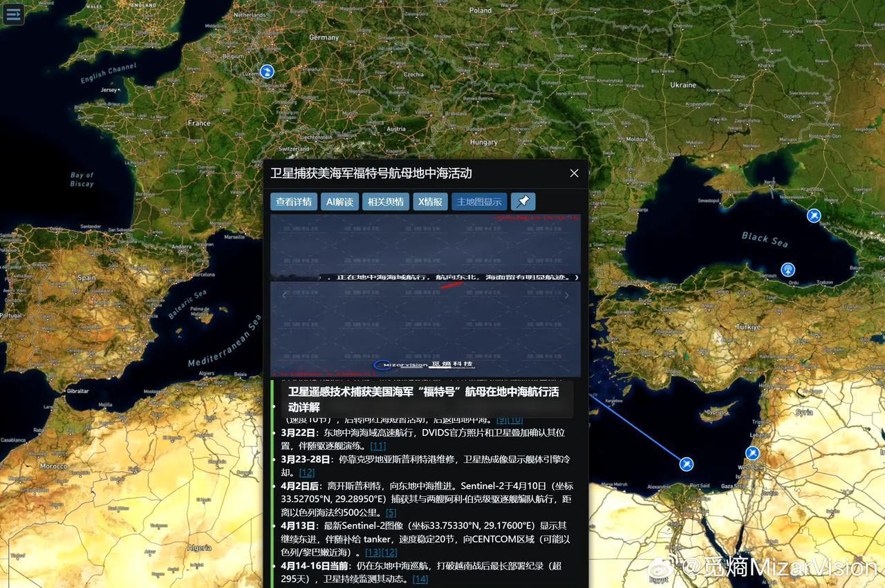
Task: Follow citation link [13]
Action: (x=373, y=553)
